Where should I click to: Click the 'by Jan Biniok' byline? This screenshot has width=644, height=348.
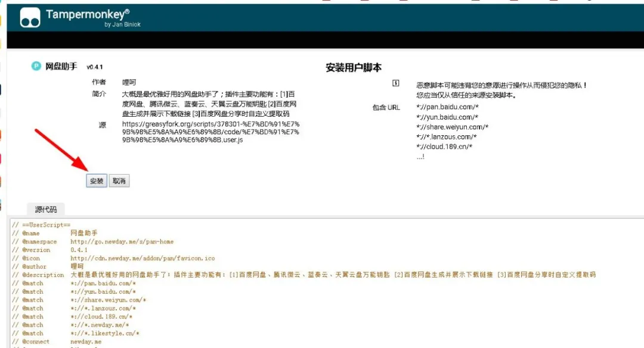click(122, 24)
